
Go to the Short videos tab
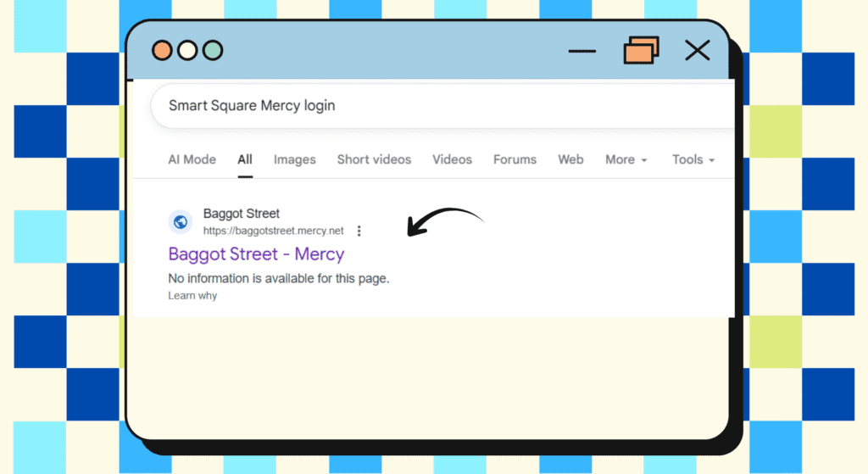tap(374, 159)
